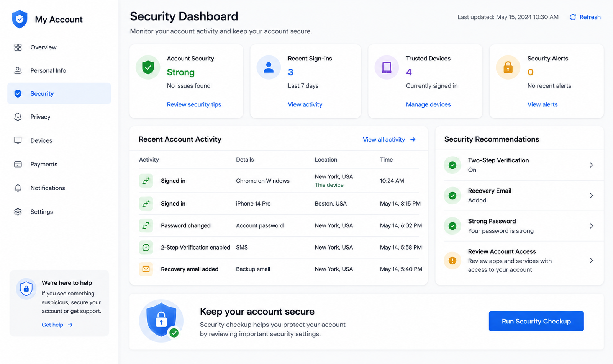Viewport: 613px width, 364px height.
Task: Click the Two-Step Verification recommendation title
Action: click(x=498, y=160)
